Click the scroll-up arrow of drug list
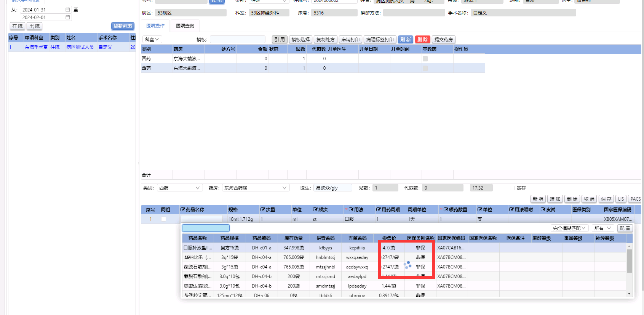 (630, 247)
